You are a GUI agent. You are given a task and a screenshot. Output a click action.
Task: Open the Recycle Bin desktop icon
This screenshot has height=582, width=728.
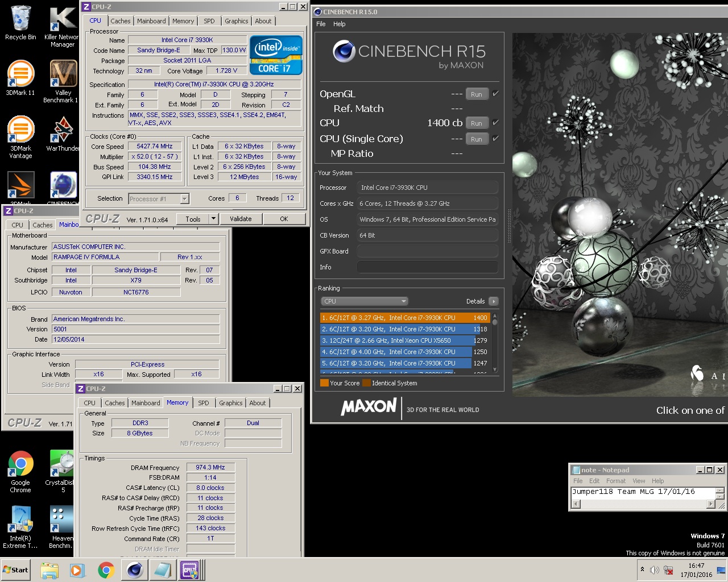pyautogui.click(x=20, y=23)
